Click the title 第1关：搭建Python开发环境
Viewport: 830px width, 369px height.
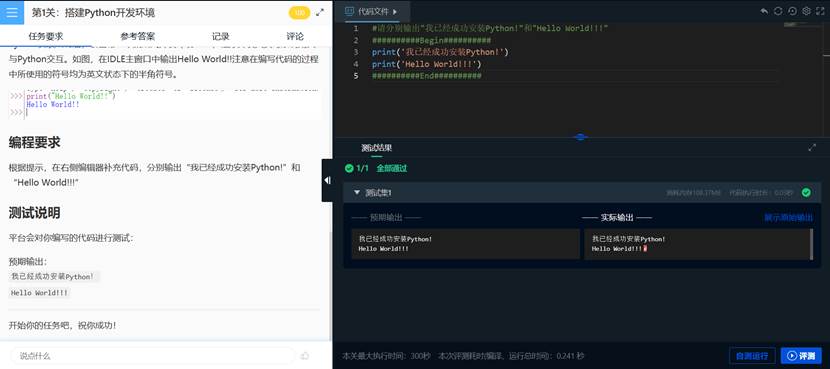click(93, 13)
